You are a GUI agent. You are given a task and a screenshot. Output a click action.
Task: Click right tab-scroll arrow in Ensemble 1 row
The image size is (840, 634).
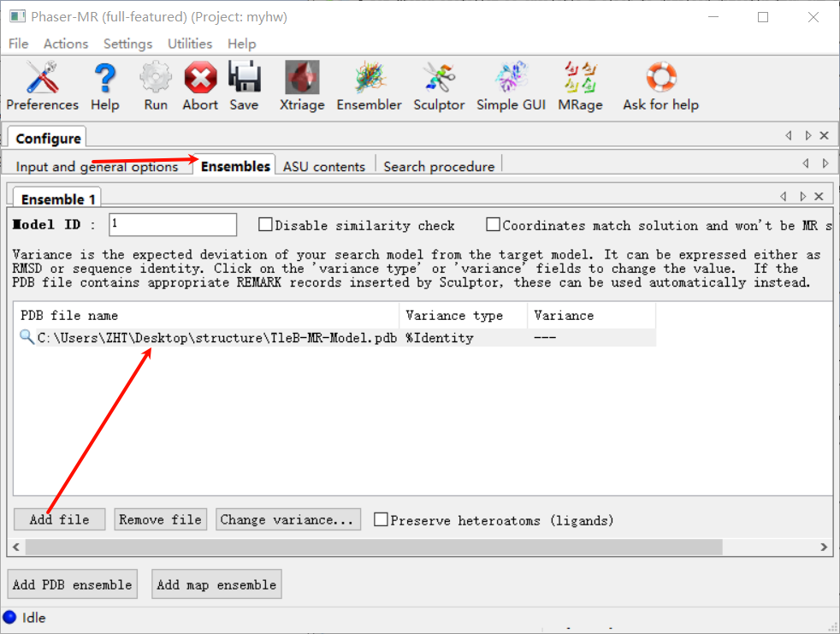(x=802, y=196)
